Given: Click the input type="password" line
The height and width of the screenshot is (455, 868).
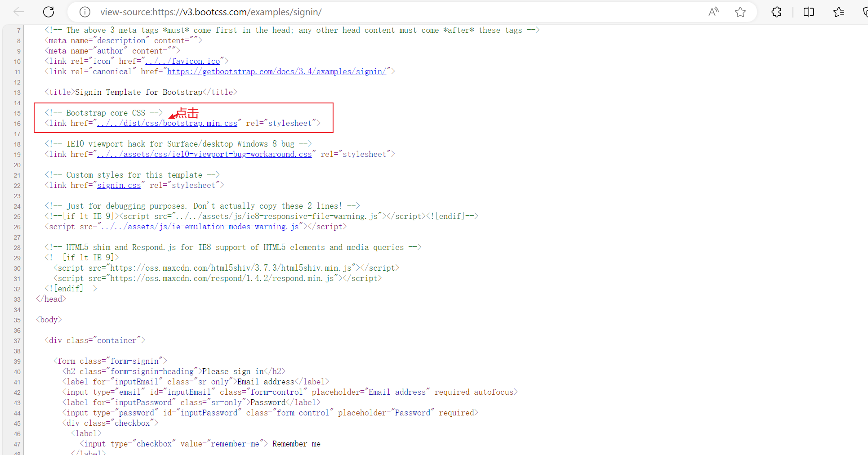Looking at the screenshot, I should 270,413.
